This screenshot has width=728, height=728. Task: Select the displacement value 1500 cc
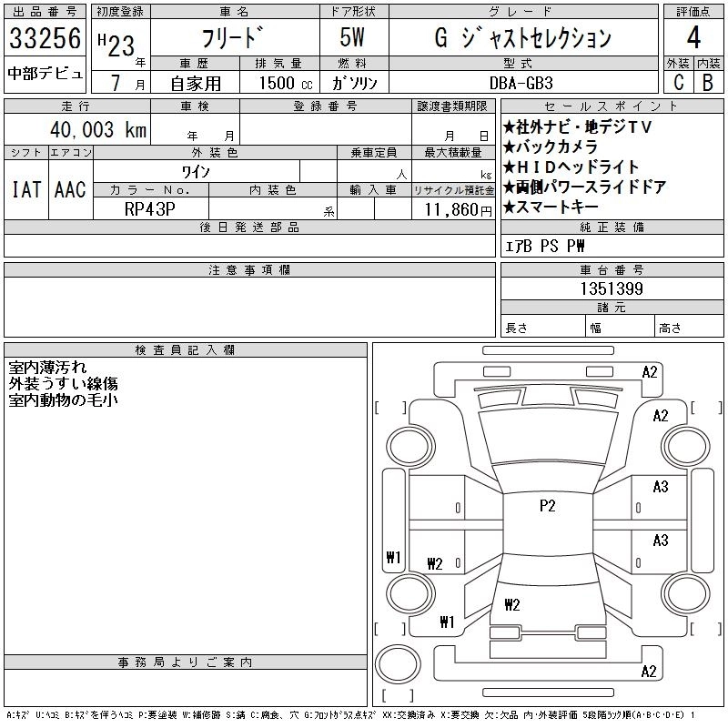tap(286, 83)
